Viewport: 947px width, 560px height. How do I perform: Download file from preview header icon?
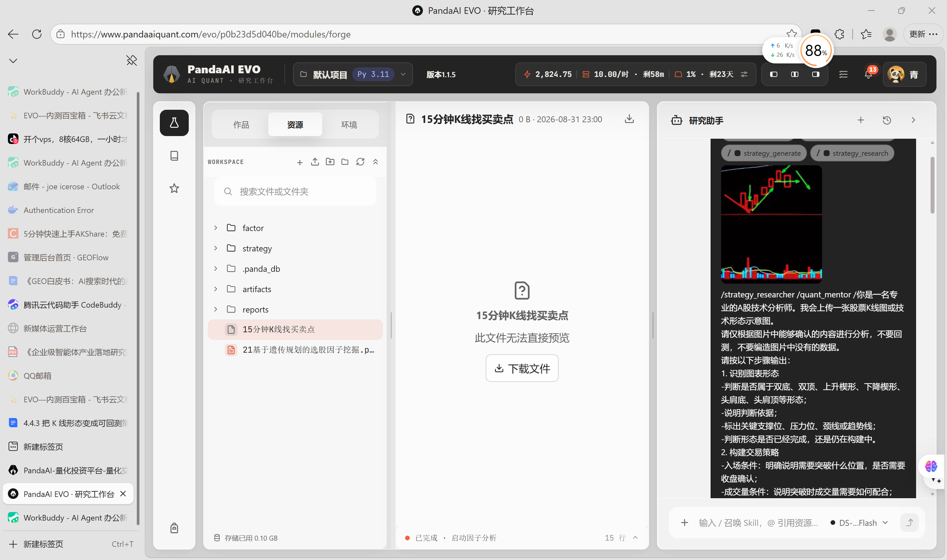point(629,119)
